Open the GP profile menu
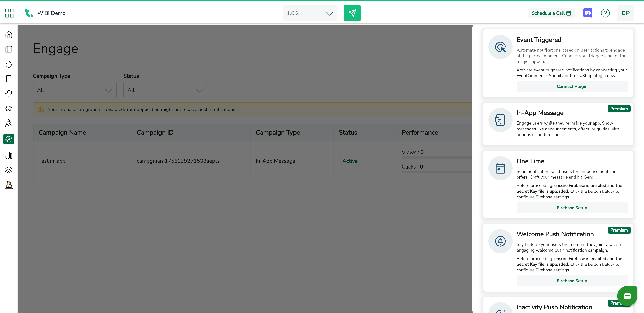The width and height of the screenshot is (644, 313). coord(625,13)
